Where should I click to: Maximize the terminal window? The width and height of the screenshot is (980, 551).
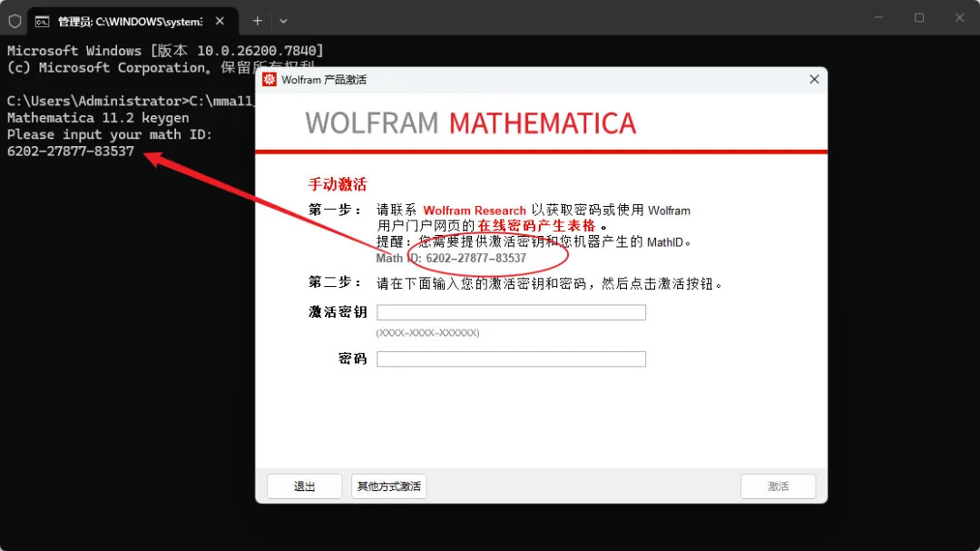pyautogui.click(x=918, y=17)
